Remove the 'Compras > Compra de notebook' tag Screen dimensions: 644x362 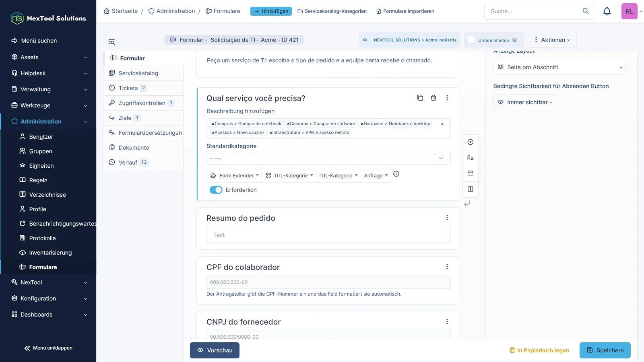tap(213, 124)
